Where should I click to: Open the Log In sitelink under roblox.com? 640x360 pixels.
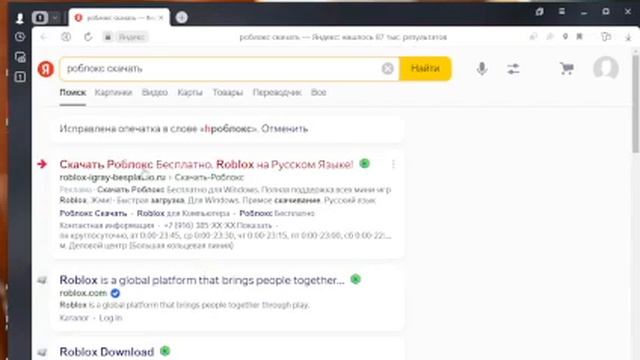(111, 318)
